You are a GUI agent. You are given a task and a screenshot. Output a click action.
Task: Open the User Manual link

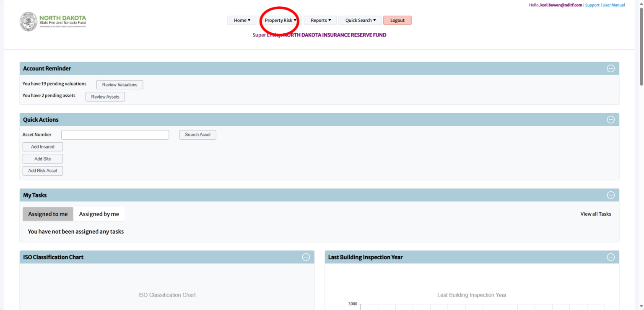[613, 5]
